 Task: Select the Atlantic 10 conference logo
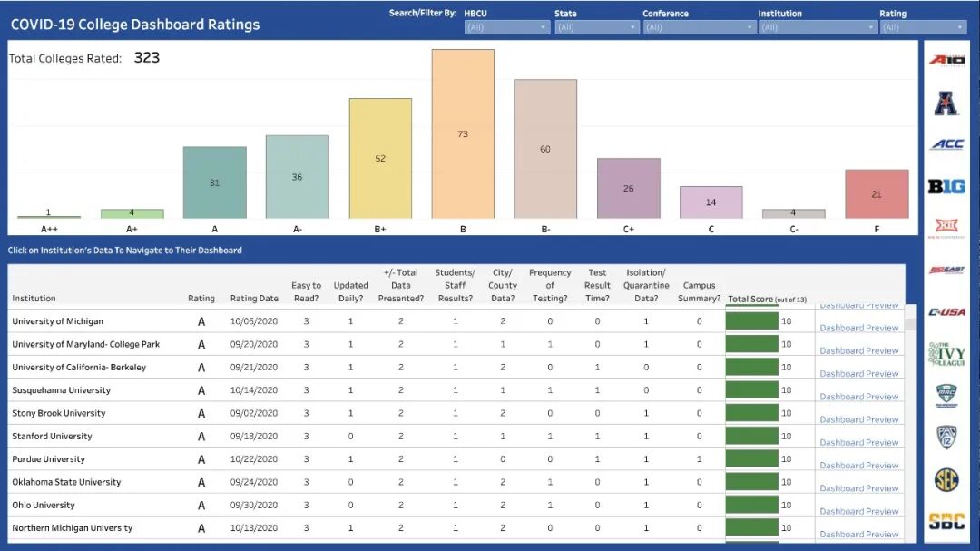[946, 60]
